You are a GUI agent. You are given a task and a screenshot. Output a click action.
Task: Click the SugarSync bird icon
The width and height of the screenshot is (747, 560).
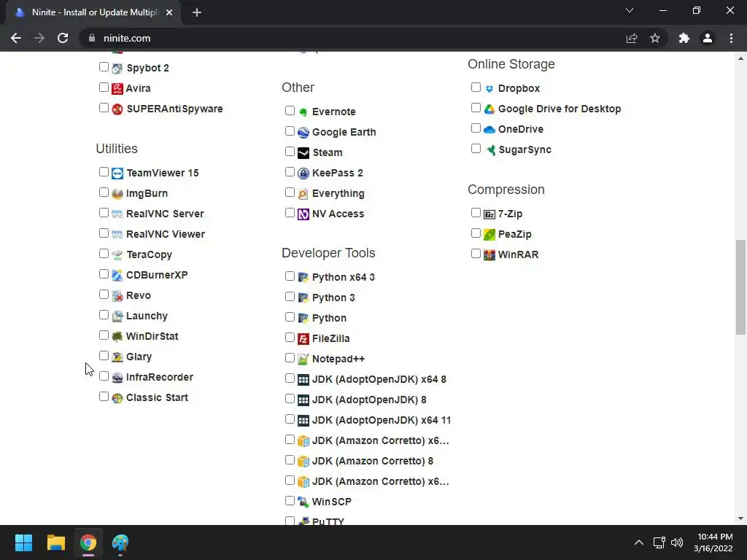click(x=490, y=150)
